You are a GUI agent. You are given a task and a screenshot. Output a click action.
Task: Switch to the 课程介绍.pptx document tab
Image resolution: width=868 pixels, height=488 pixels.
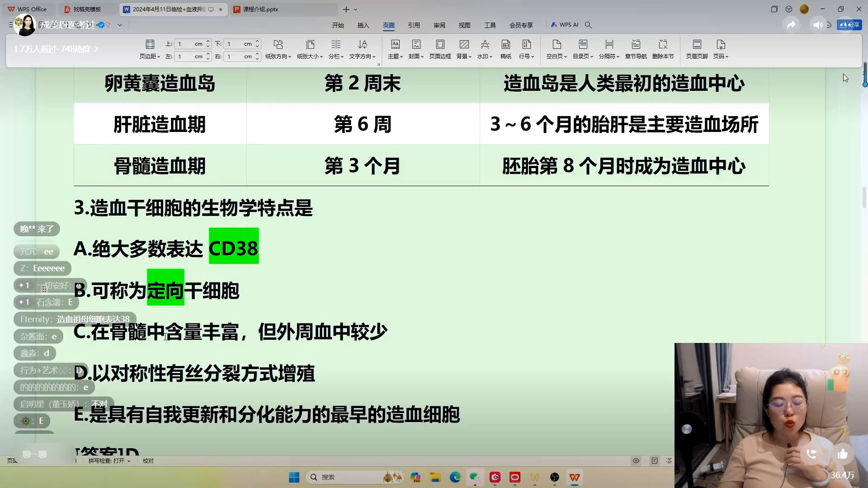coord(284,9)
